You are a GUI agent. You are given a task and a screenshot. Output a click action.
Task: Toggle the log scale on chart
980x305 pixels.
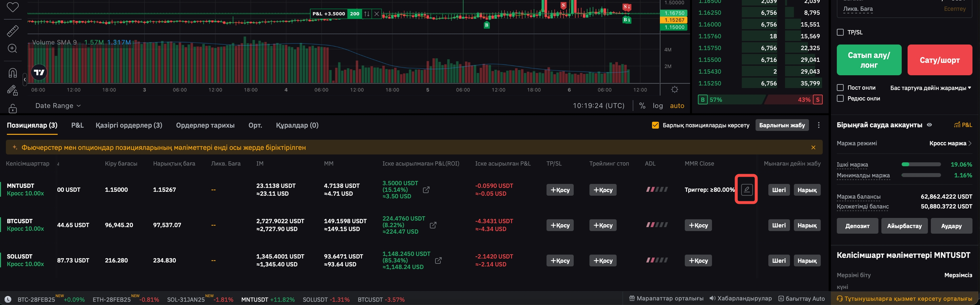tap(657, 106)
